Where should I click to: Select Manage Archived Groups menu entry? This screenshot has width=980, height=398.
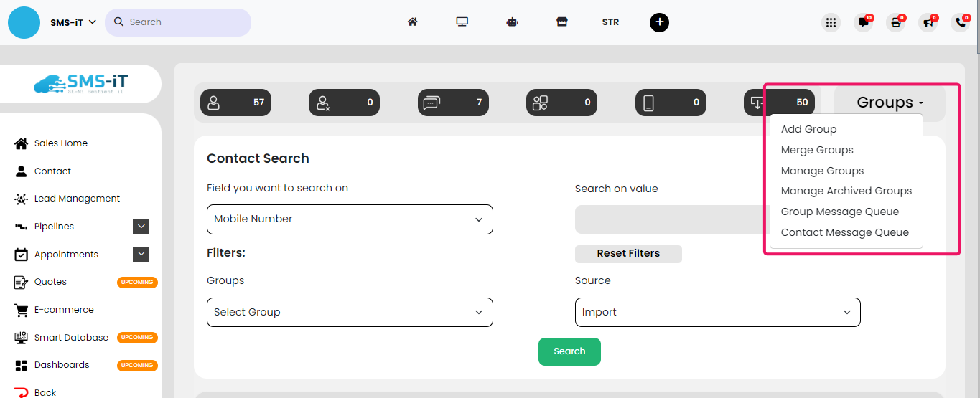click(846, 191)
